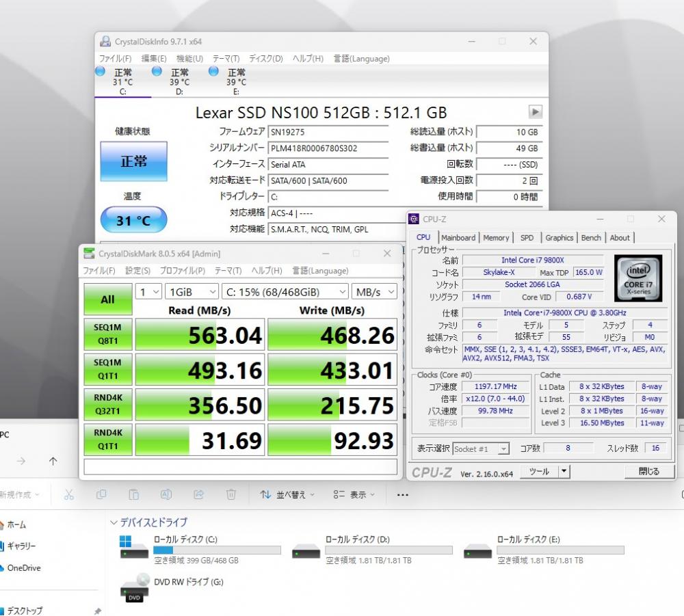The width and height of the screenshot is (684, 616).
Task: Open ディスク(D) menu in CrystalDiskInfo
Action: tap(265, 58)
